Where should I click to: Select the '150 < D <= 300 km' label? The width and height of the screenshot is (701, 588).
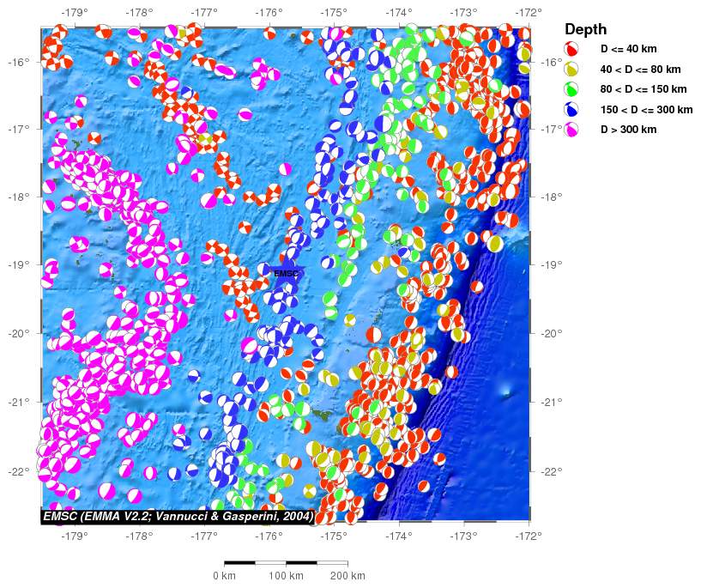pyautogui.click(x=646, y=110)
